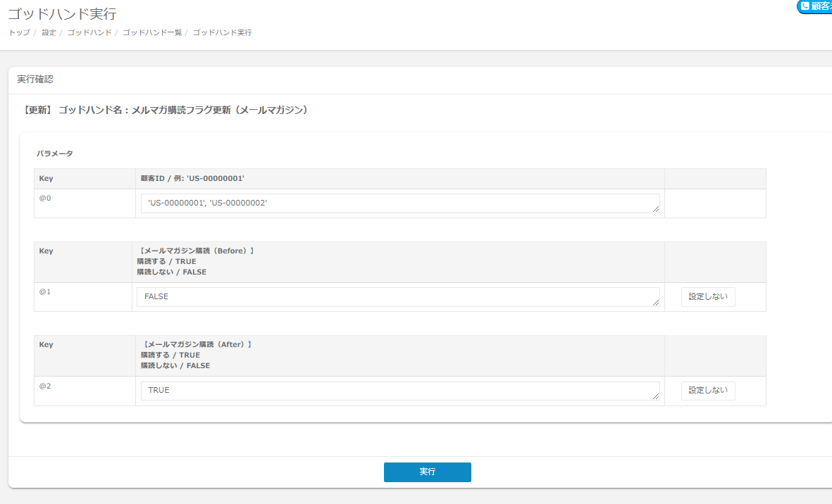The height and width of the screenshot is (504, 832).
Task: Click the @2 key cell
Action: pyautogui.click(x=85, y=391)
